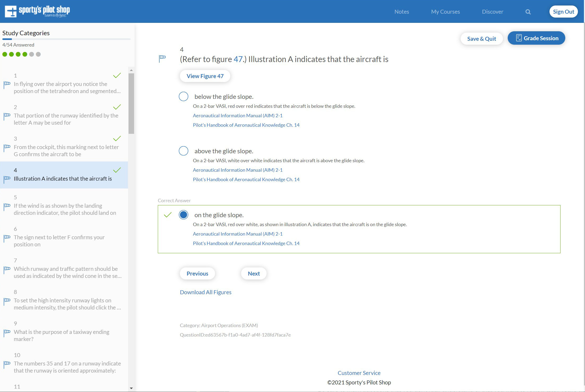Open the Notes menu item

click(x=401, y=12)
